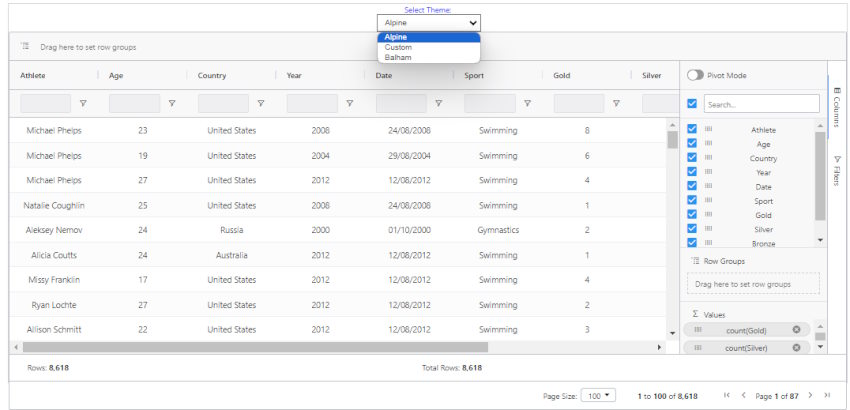
Task: Grab the drag handle icon beside Athlete
Action: click(708, 129)
